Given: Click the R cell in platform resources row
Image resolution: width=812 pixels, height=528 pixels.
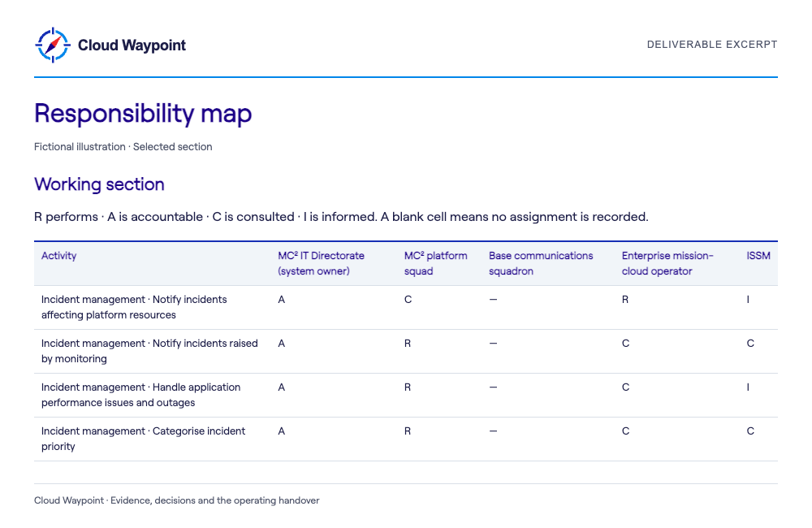Looking at the screenshot, I should (x=625, y=300).
